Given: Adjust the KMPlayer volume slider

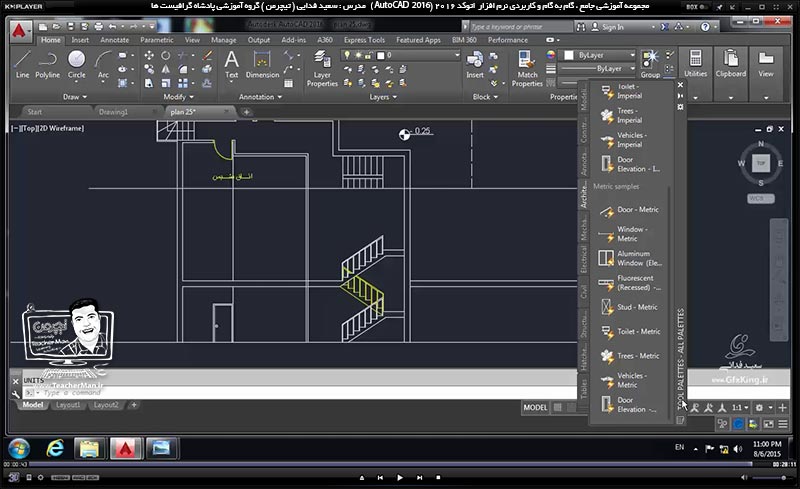Looking at the screenshot, I should point(770,478).
